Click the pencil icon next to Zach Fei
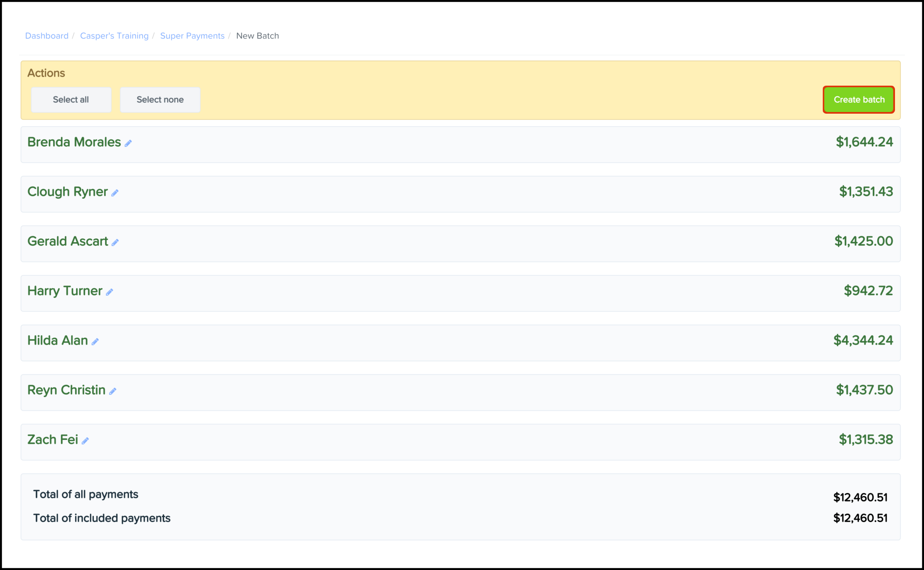The height and width of the screenshot is (570, 924). [x=85, y=441]
